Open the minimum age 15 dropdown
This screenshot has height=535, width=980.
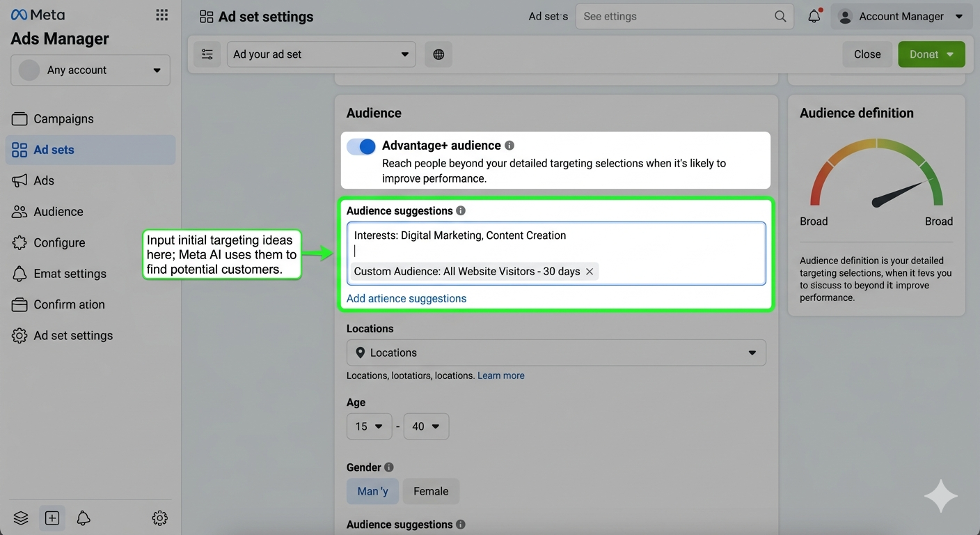(369, 426)
